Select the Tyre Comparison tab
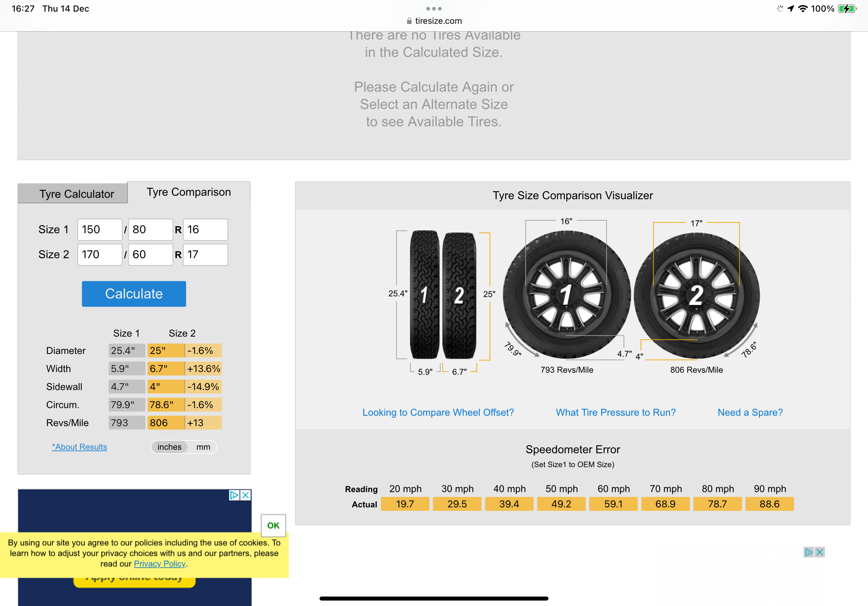This screenshot has width=868, height=606. point(189,192)
